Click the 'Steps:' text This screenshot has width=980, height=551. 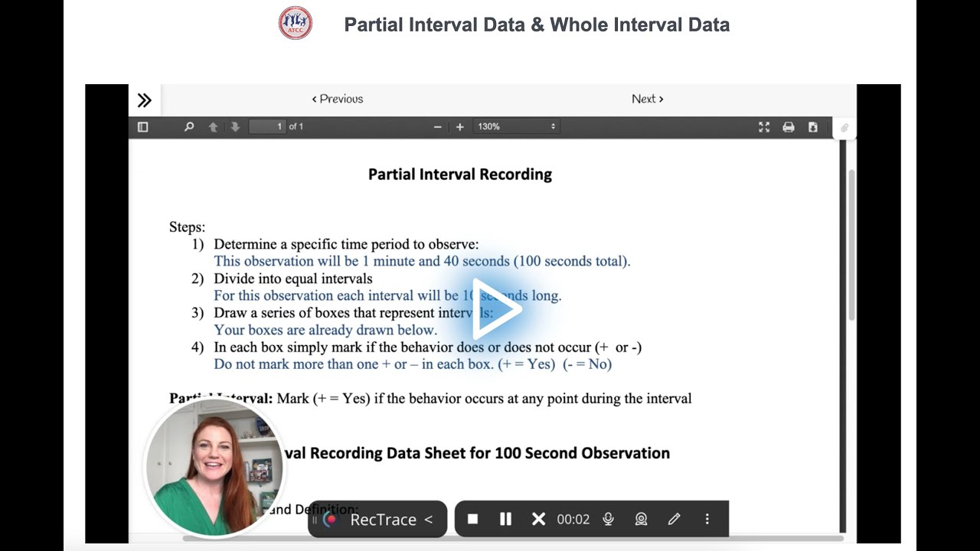[188, 227]
